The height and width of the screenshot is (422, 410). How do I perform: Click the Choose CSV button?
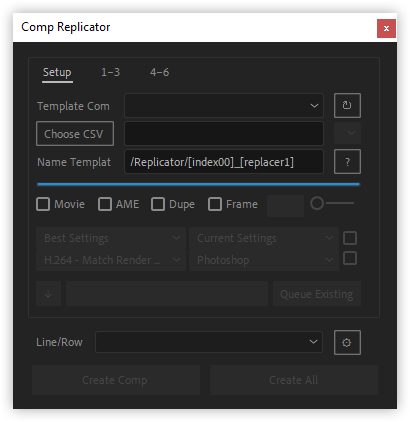click(75, 134)
